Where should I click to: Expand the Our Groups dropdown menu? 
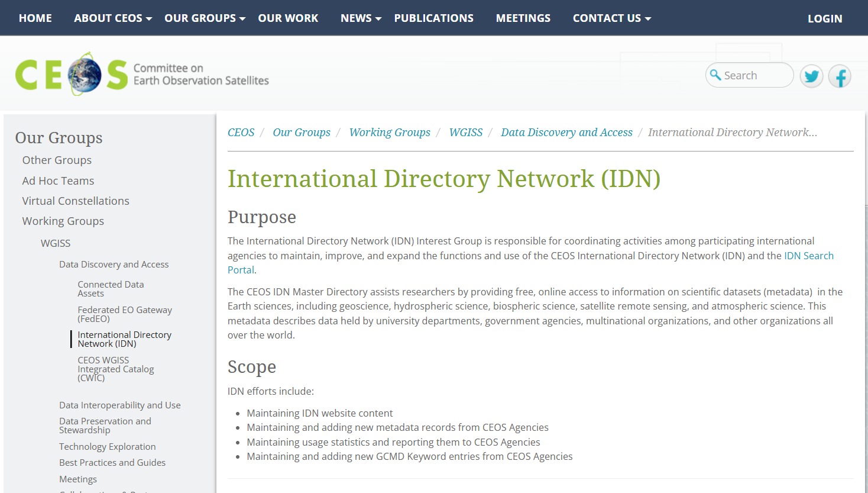[x=205, y=18]
